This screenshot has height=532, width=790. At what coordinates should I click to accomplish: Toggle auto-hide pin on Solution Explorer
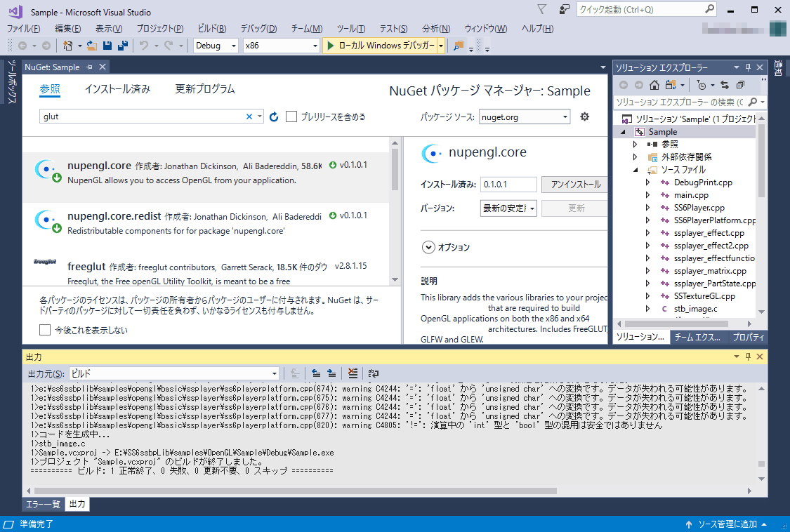click(x=748, y=67)
